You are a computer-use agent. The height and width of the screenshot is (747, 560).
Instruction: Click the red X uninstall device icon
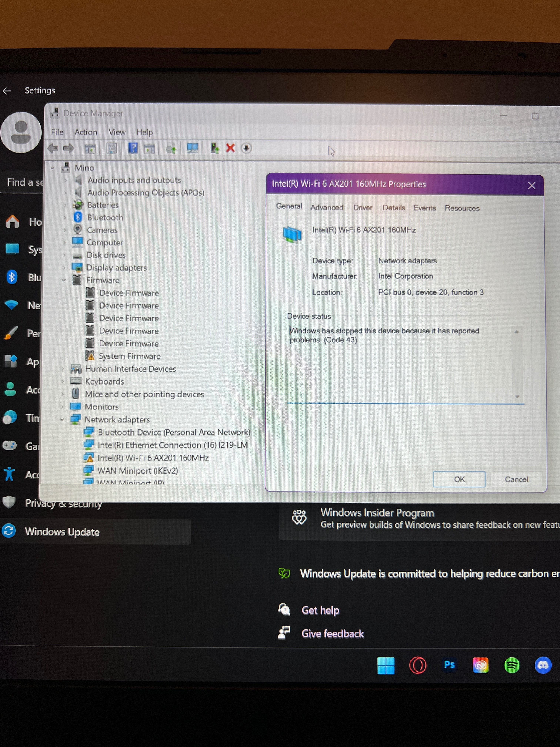(x=230, y=148)
